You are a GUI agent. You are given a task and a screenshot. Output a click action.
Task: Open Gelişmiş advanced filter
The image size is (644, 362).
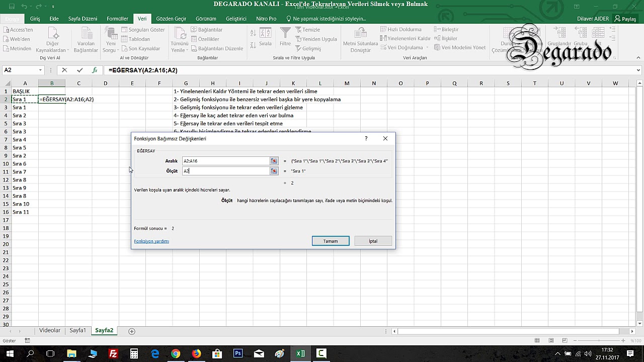click(308, 49)
